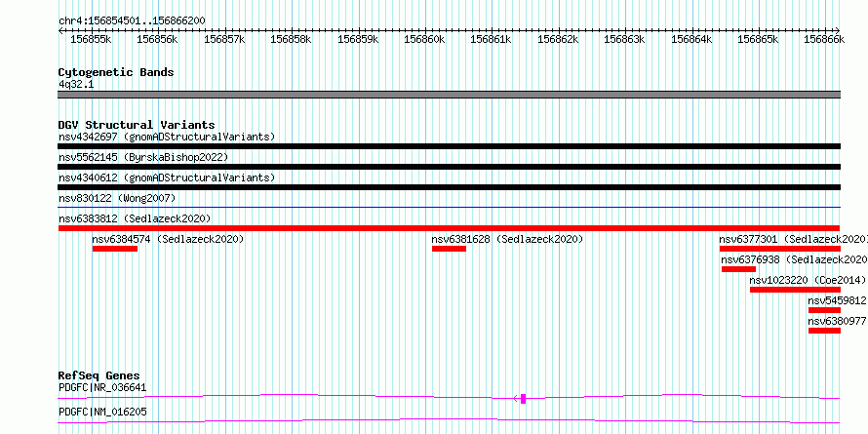The width and height of the screenshot is (868, 434).
Task: Click the 156856k ruler tick label
Action: click(157, 39)
